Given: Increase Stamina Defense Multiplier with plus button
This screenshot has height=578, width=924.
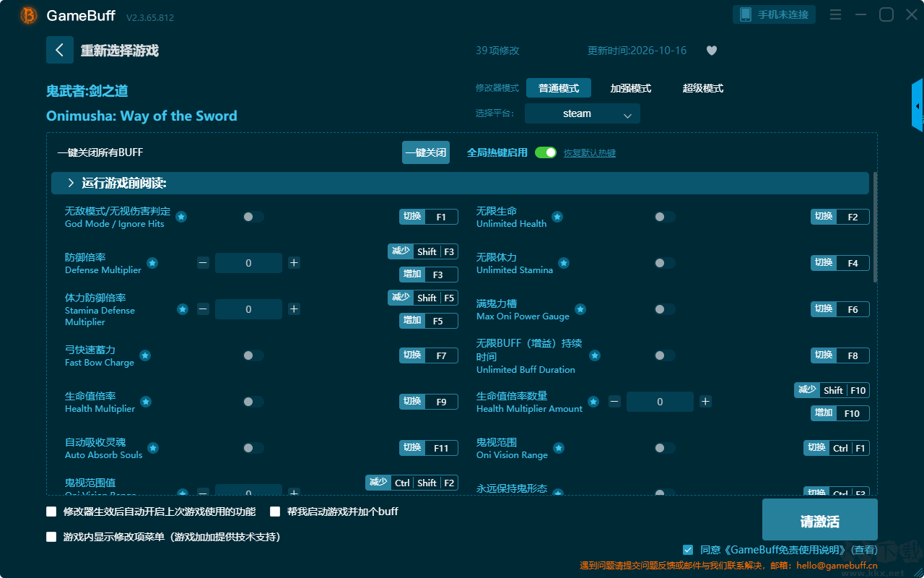Looking at the screenshot, I should click(x=294, y=309).
